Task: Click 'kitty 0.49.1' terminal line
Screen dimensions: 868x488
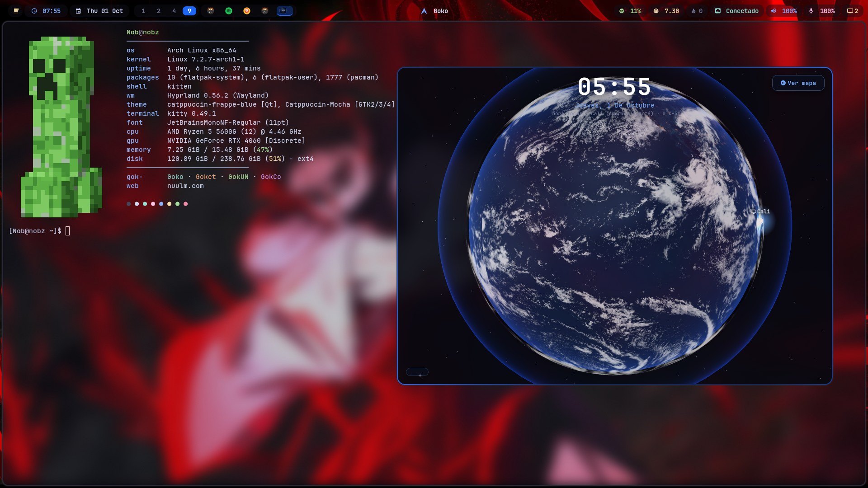Action: (x=191, y=113)
